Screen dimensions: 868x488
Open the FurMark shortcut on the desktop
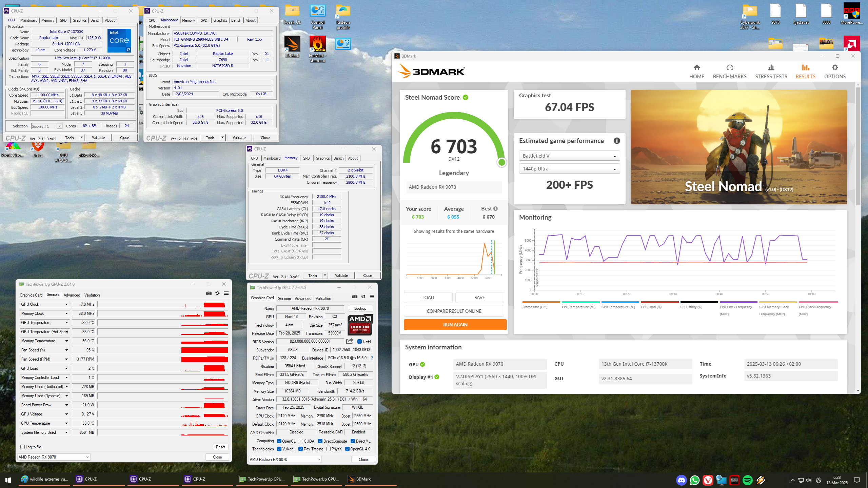tap(317, 49)
